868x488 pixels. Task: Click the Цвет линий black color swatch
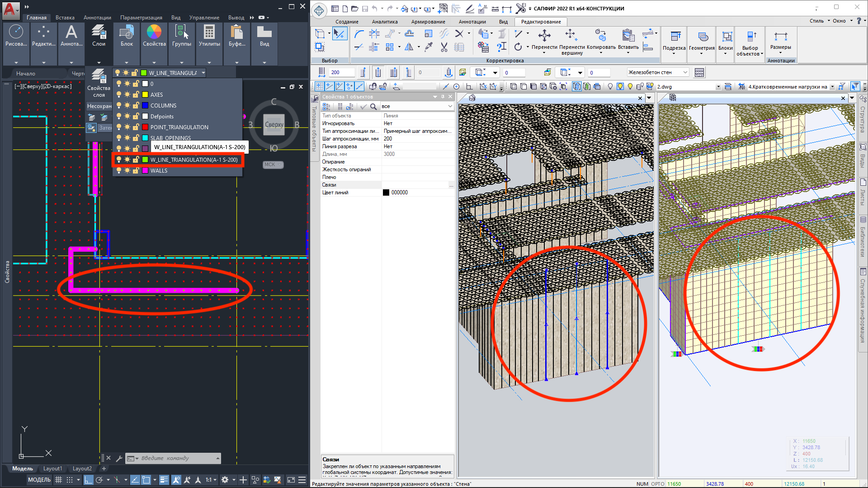click(x=386, y=192)
